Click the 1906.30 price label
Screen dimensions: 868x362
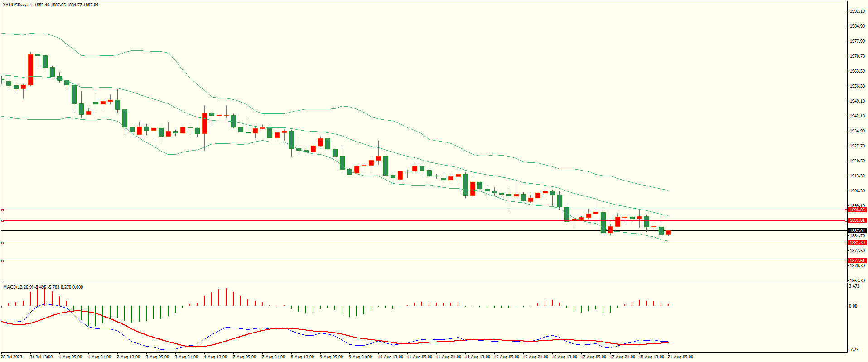[857, 191]
